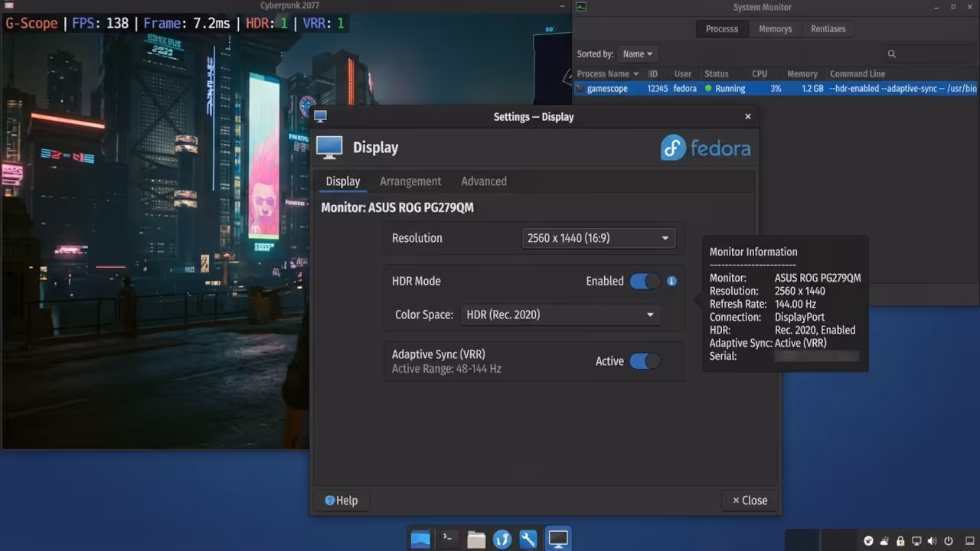Click the weather cloud tray icon
980x551 pixels.
[884, 541]
